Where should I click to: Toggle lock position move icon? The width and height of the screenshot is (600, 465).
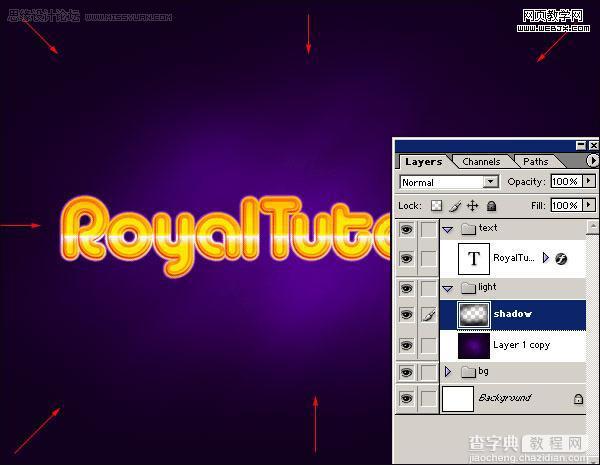click(473, 206)
